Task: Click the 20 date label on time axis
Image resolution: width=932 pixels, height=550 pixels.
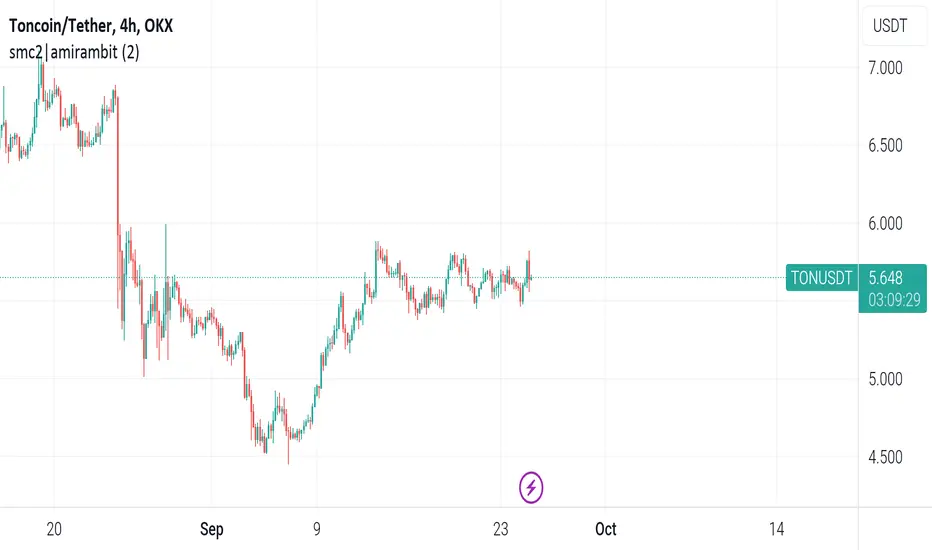Action: [54, 529]
